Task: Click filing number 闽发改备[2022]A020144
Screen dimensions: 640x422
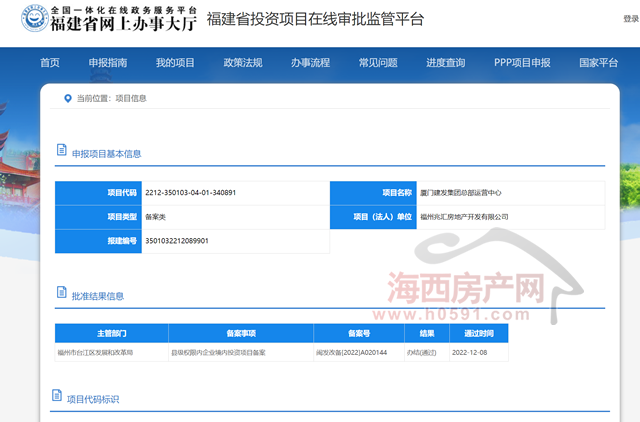Action: pos(351,352)
